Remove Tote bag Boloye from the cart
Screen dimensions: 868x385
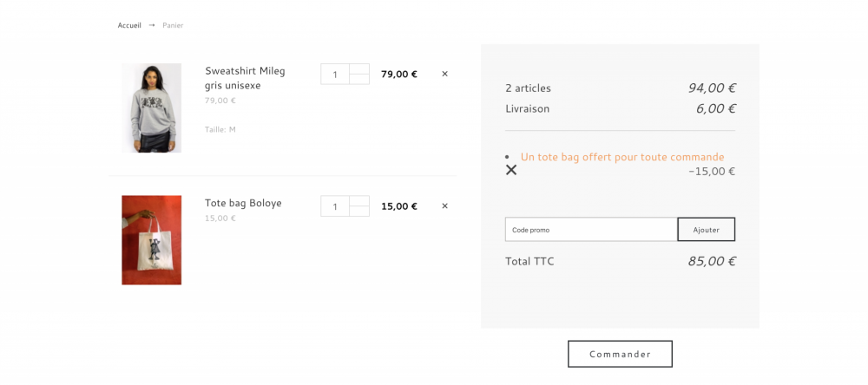click(444, 206)
